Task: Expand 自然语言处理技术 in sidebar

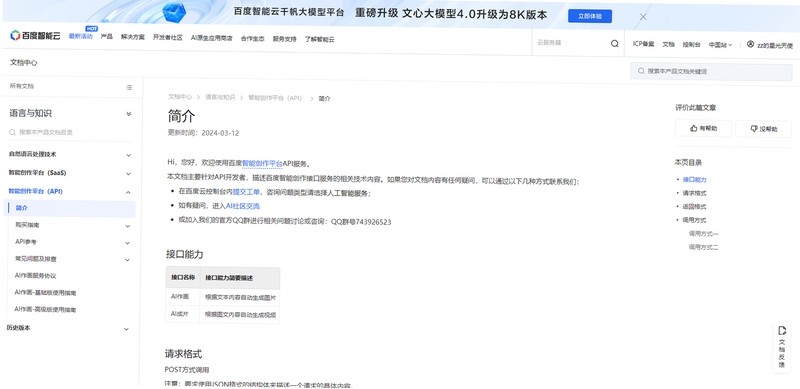Action: tap(129, 155)
